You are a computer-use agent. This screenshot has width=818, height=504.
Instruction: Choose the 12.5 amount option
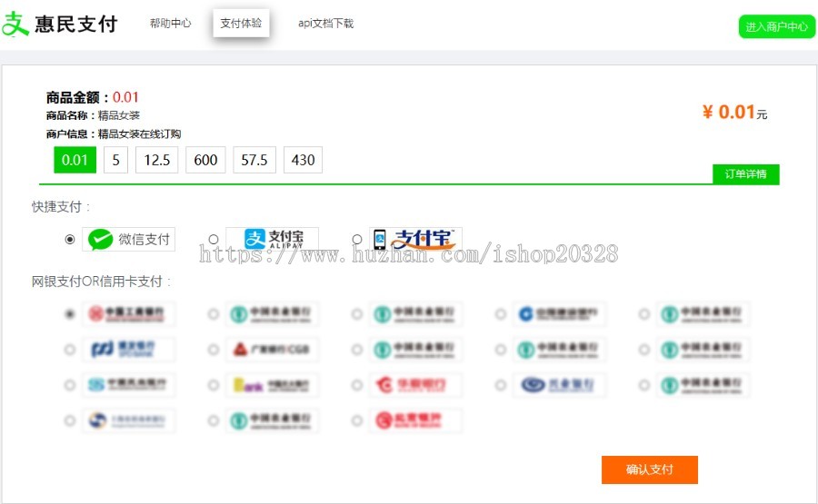[157, 160]
